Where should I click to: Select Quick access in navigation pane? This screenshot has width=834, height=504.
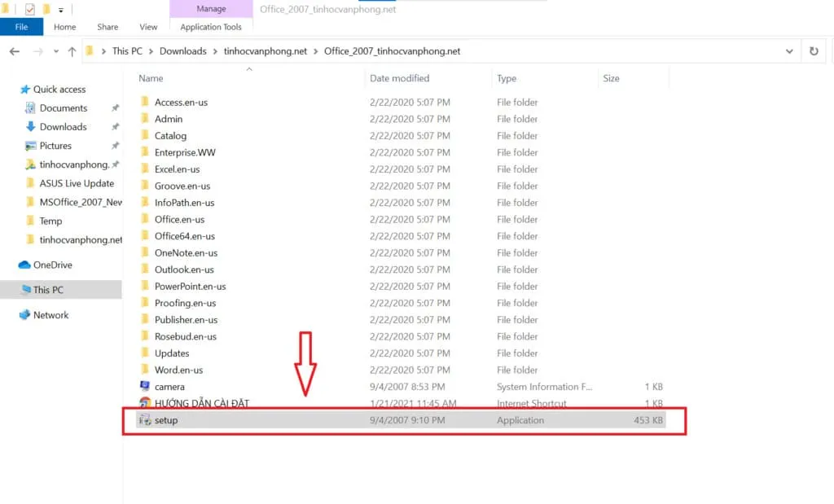pos(59,90)
